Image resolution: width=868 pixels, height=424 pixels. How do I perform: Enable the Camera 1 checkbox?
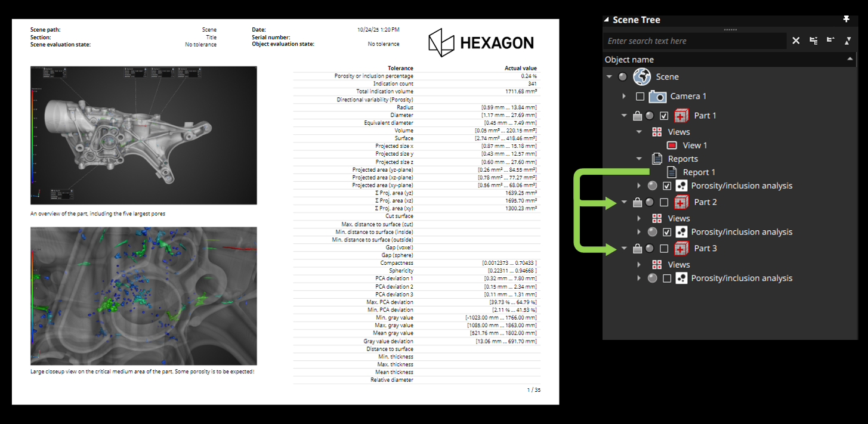click(640, 96)
